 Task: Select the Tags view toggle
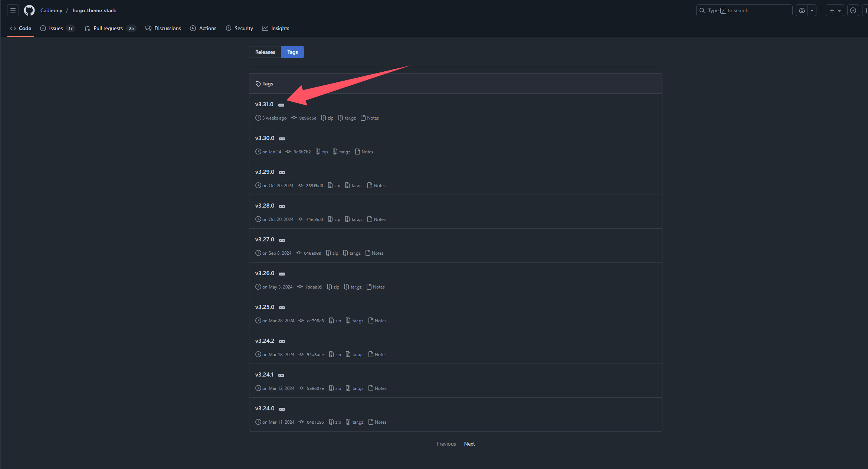[292, 52]
